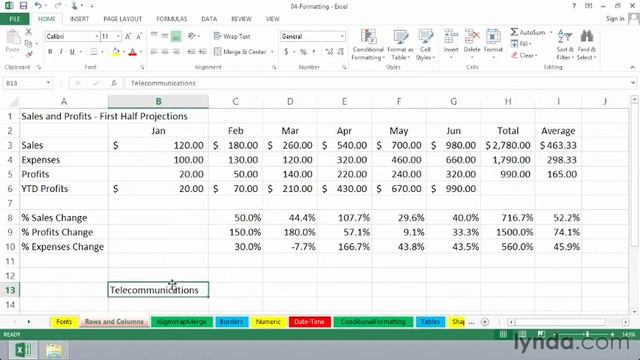Click the Accounting dollar format icon
The image size is (640, 360).
pos(286,51)
